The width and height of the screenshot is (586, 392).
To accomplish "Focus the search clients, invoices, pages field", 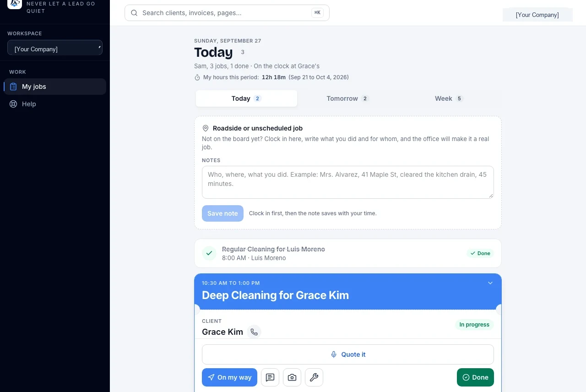I will pos(227,13).
